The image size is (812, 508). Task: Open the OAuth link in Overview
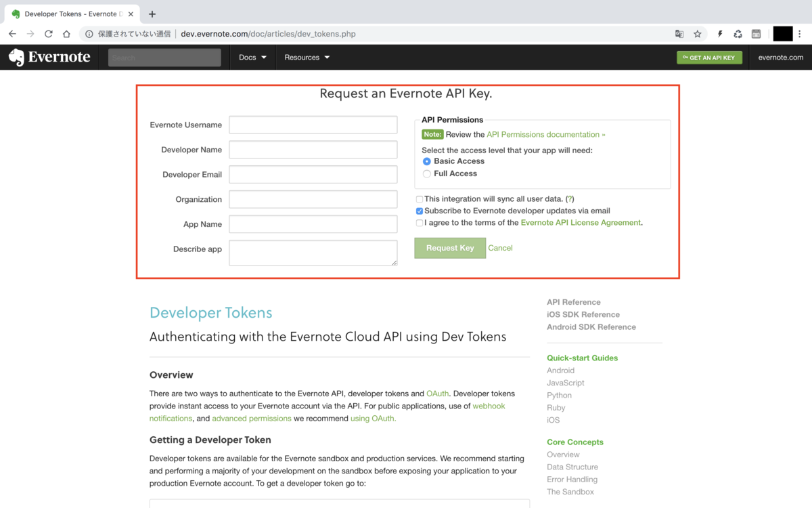(x=437, y=394)
